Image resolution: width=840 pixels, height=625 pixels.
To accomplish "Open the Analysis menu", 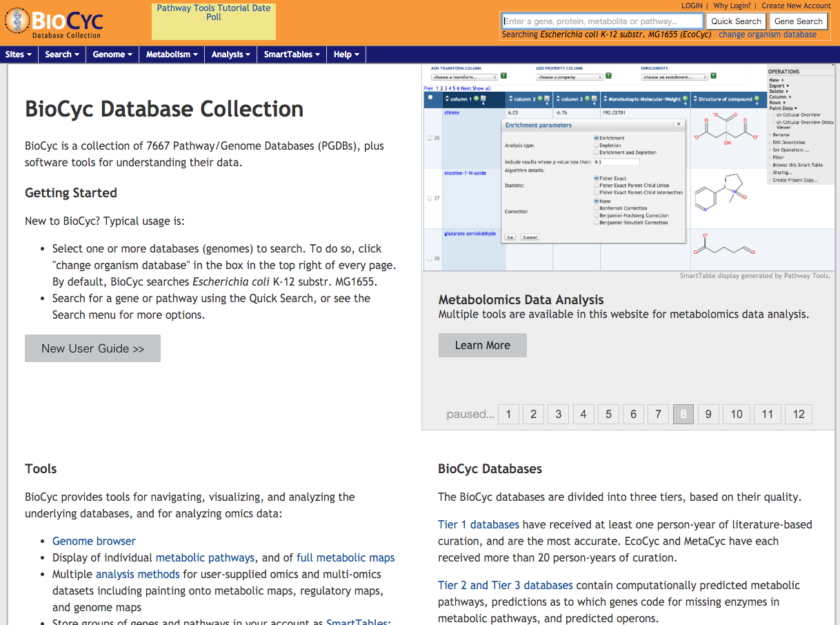I will [x=231, y=54].
